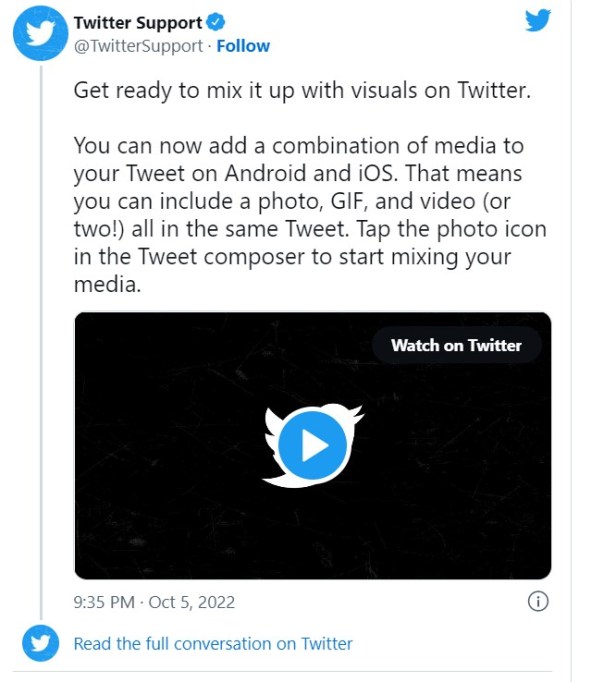This screenshot has height=682, width=616.
Task: Click the 'You can now add a combination' paragraph
Action: coord(298,147)
